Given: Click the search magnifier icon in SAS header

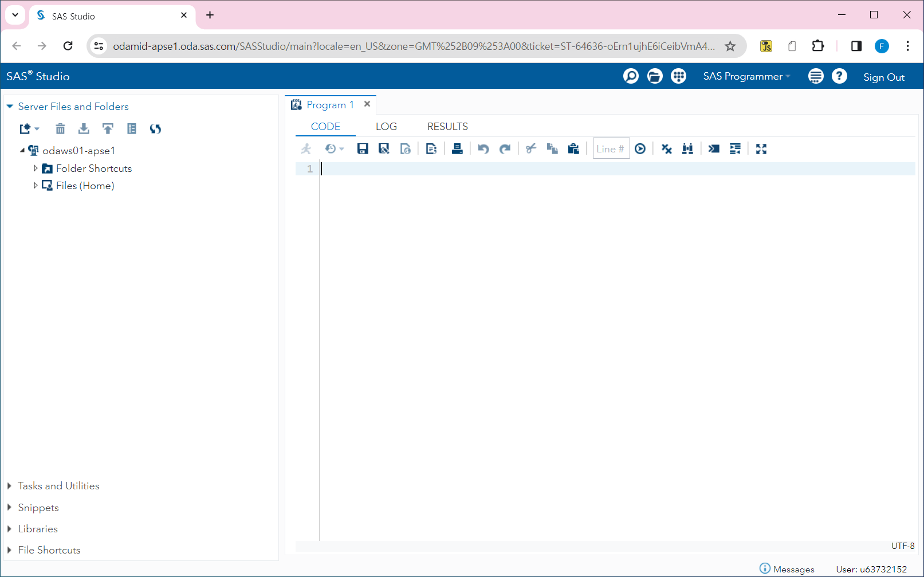Looking at the screenshot, I should click(631, 76).
